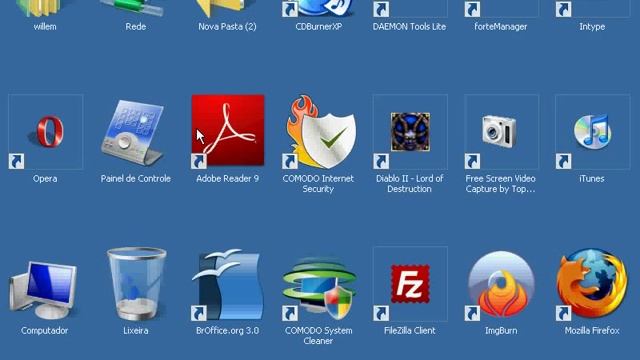Click the "Adobe Reader 9" text label
This screenshot has width=640, height=360.
pos(227,178)
